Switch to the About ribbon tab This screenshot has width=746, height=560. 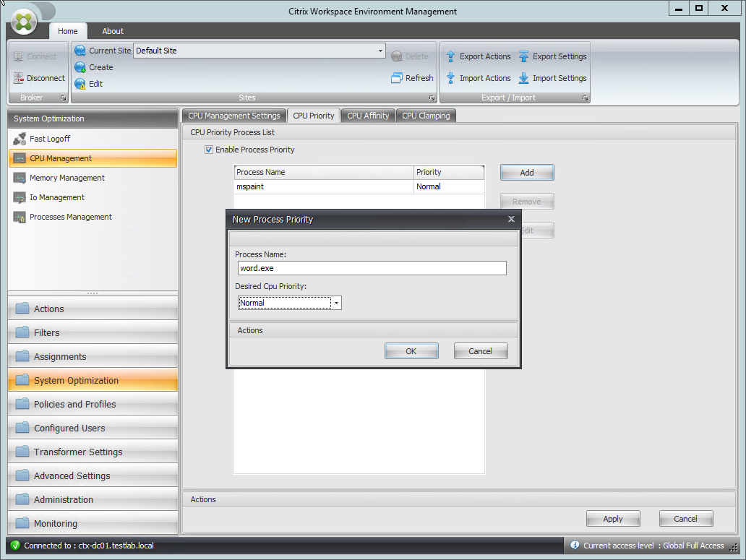(113, 31)
